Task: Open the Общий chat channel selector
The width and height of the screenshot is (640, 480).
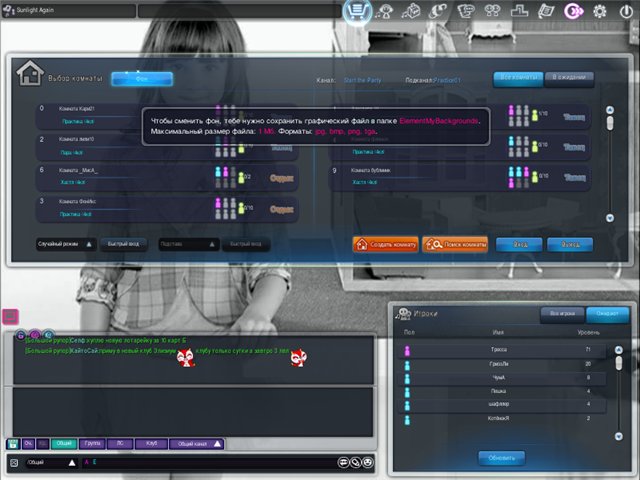Action: pyautogui.click(x=43, y=463)
